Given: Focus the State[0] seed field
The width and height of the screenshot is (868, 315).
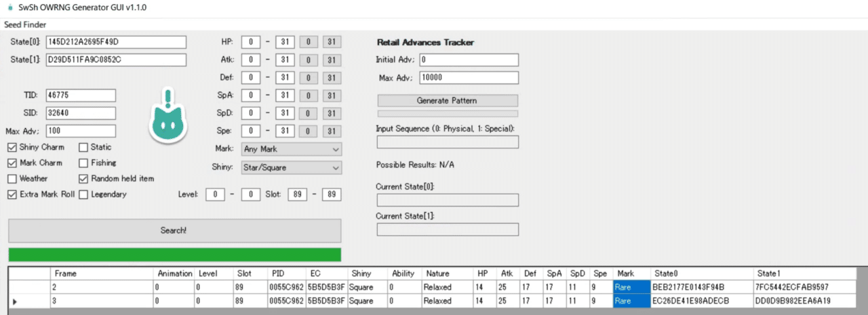Looking at the screenshot, I should (116, 42).
